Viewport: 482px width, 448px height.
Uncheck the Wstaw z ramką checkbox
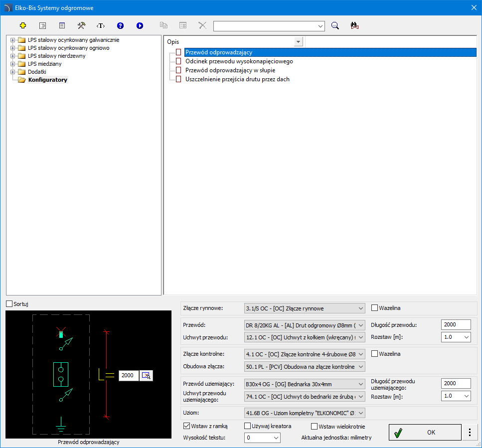click(x=187, y=426)
